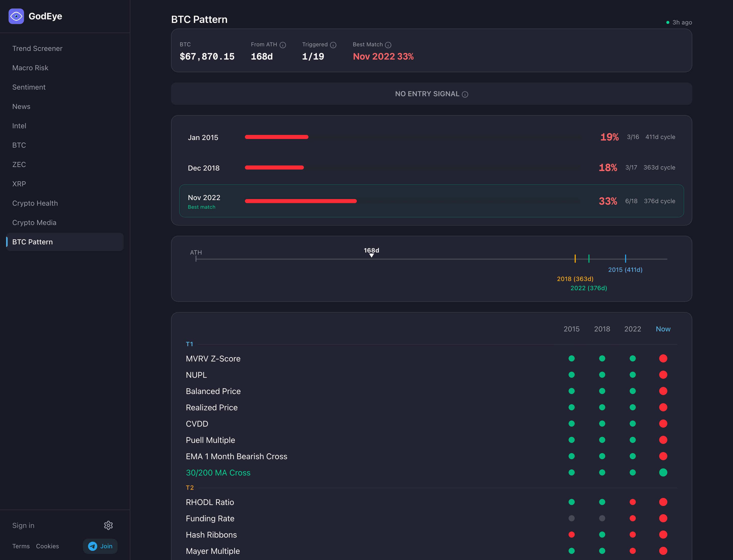Open the Terms link
Screen dimensions: 733x560
pos(21,546)
